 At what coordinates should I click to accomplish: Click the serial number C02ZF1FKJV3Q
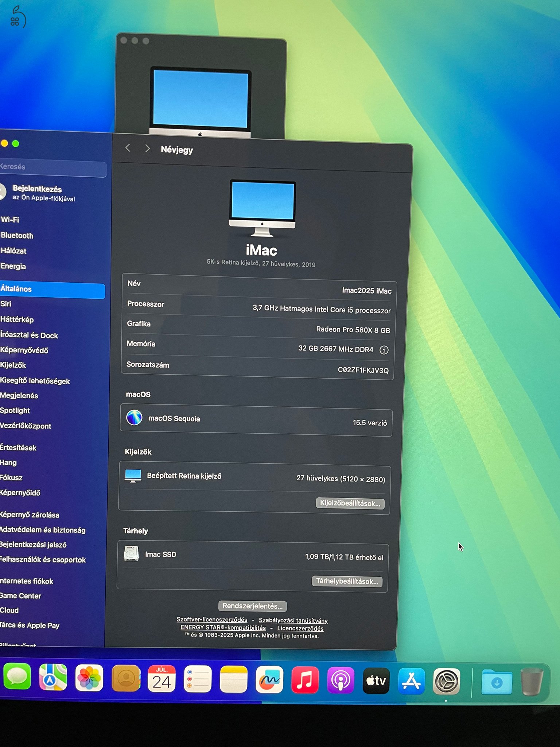tap(363, 370)
